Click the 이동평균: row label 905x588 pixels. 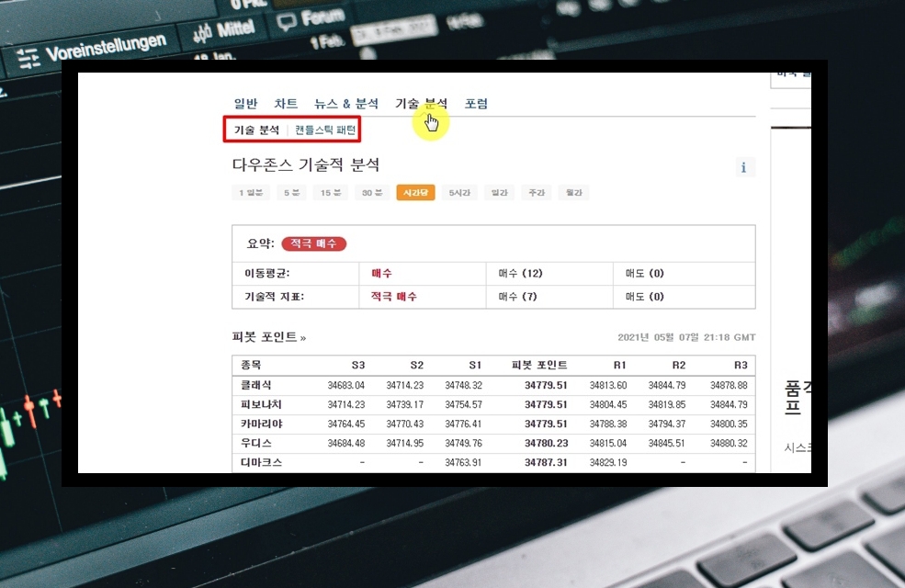[266, 274]
